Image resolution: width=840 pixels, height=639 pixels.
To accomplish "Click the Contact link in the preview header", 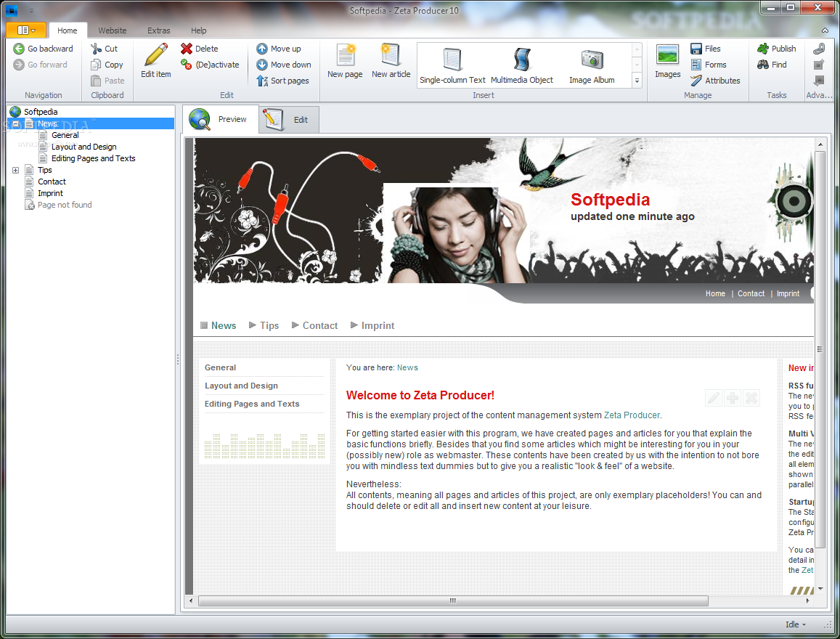I will click(751, 293).
